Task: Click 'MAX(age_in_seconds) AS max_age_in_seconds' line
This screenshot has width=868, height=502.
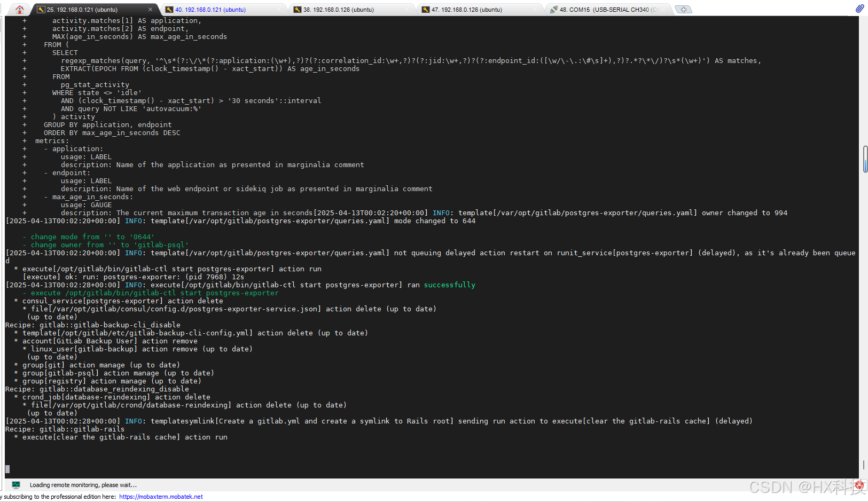Action: pyautogui.click(x=139, y=37)
